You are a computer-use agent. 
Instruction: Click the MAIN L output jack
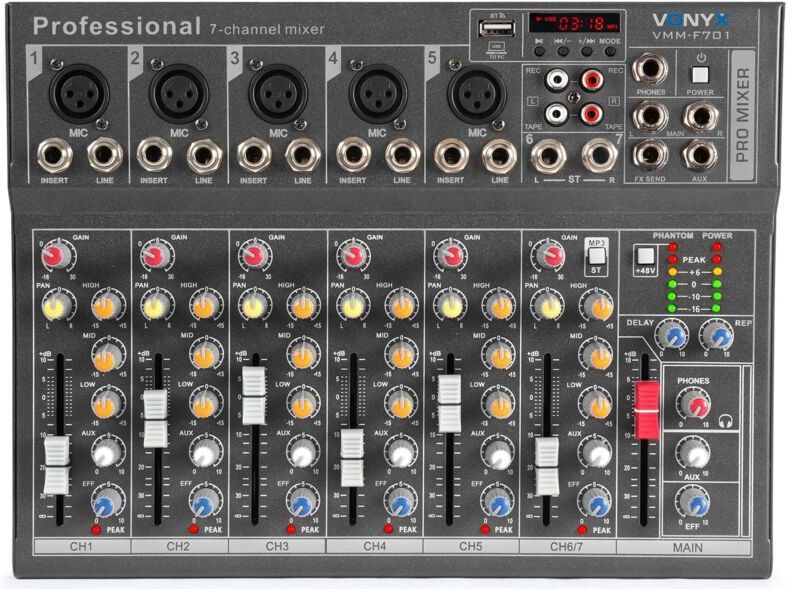[x=650, y=116]
